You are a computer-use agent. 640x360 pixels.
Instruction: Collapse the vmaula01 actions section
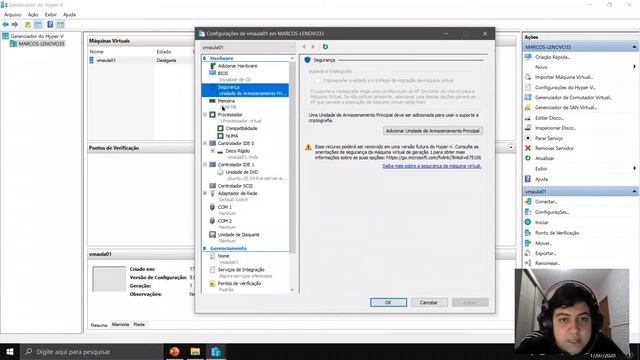coord(634,191)
